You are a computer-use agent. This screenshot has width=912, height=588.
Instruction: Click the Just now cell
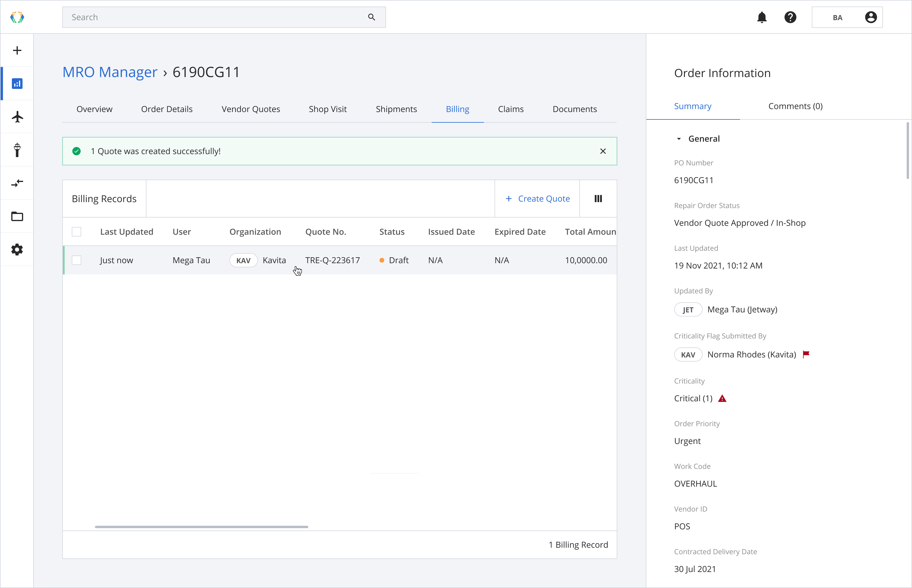pos(116,261)
